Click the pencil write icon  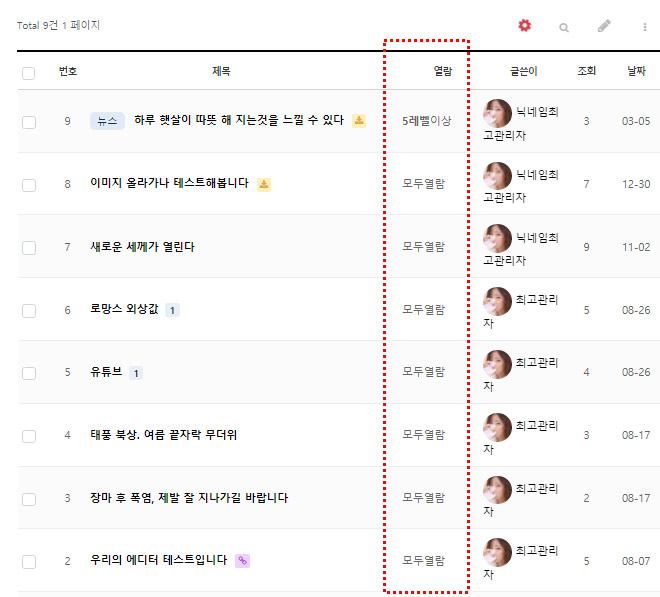[x=604, y=26]
